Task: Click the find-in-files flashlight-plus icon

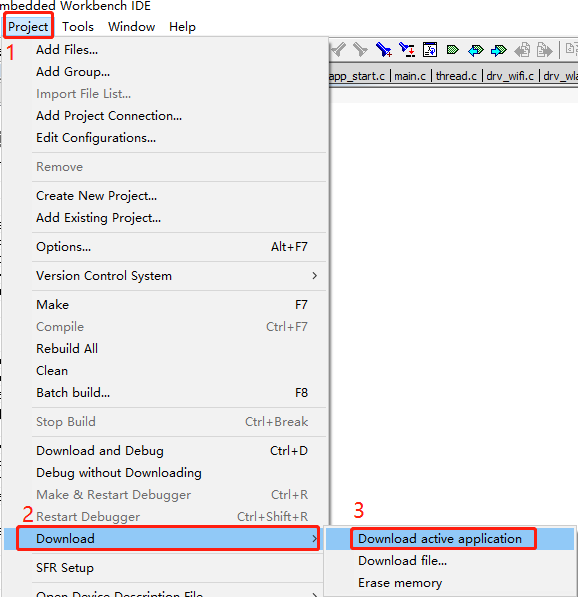Action: (x=384, y=50)
